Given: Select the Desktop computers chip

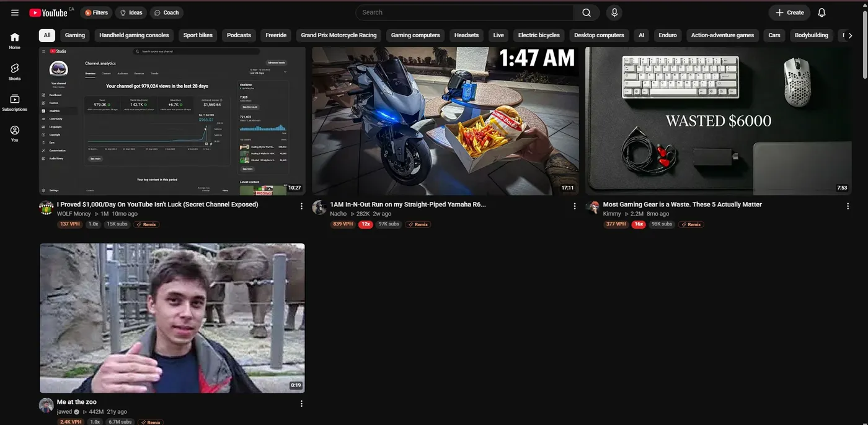Looking at the screenshot, I should tap(599, 35).
